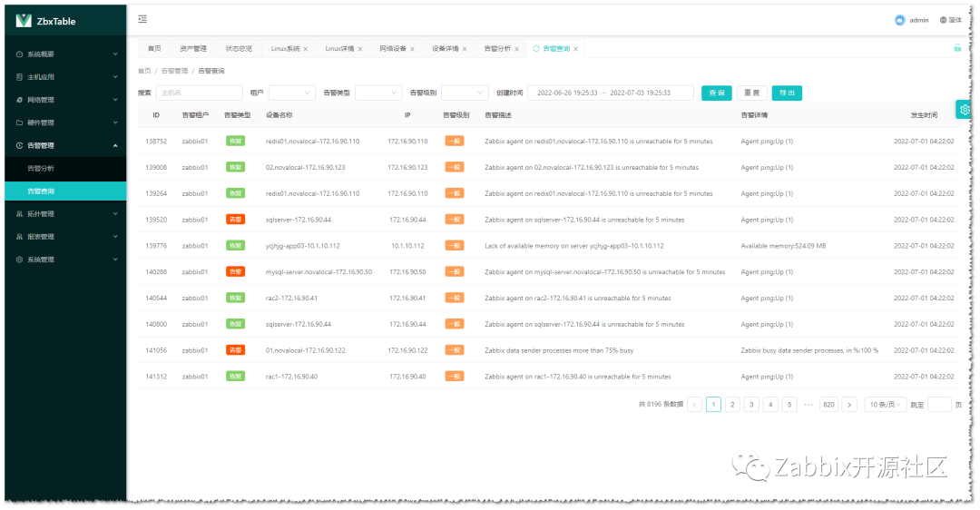This screenshot has height=510, width=980.
Task: Expand the 拓扑管理 menu
Action: 115,214
